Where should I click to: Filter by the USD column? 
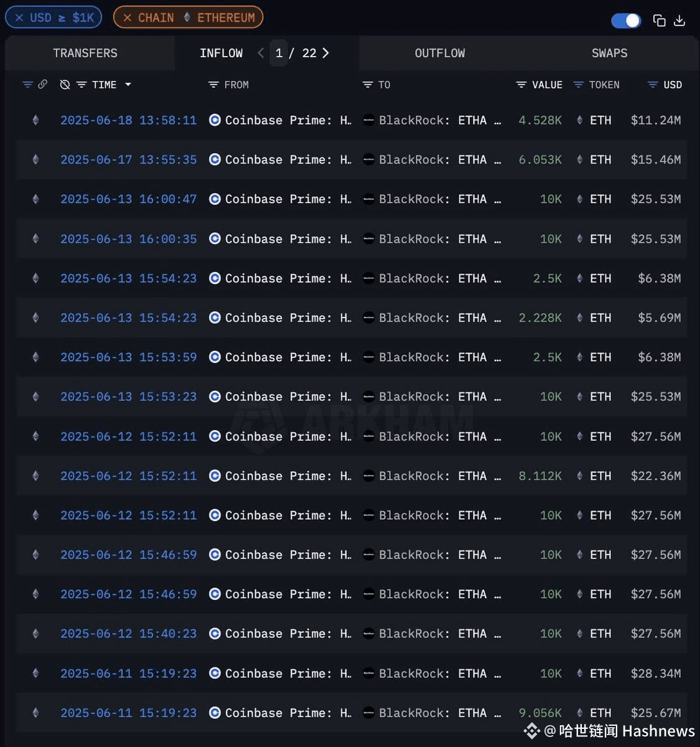[653, 84]
